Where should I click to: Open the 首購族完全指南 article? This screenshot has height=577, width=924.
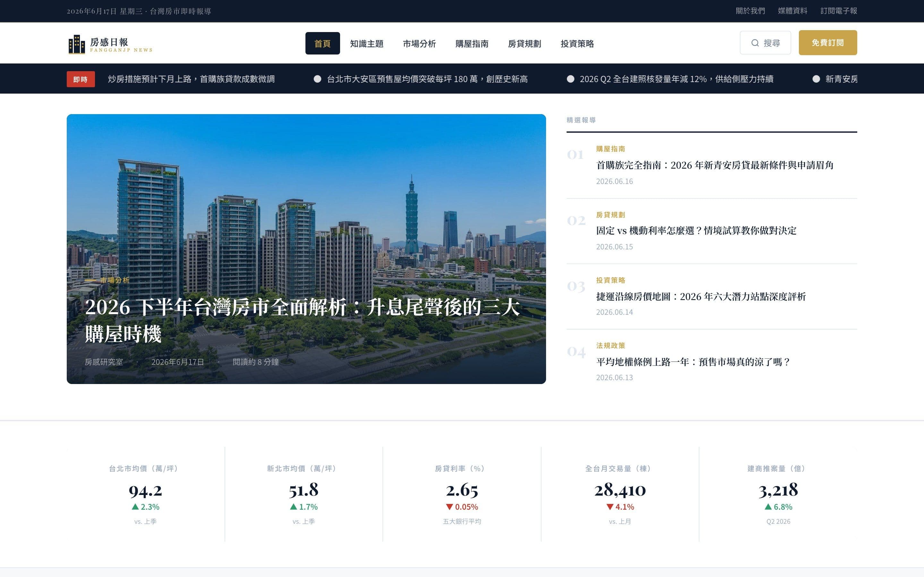pyautogui.click(x=715, y=165)
